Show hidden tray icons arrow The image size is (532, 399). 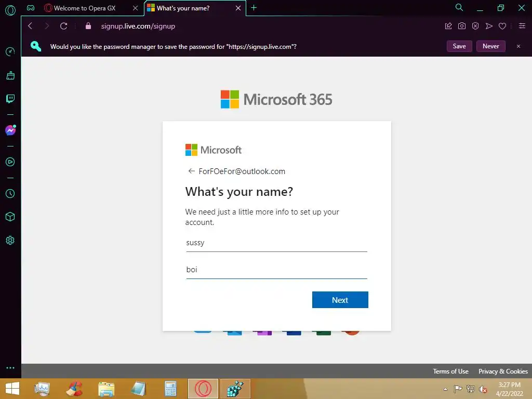click(445, 389)
